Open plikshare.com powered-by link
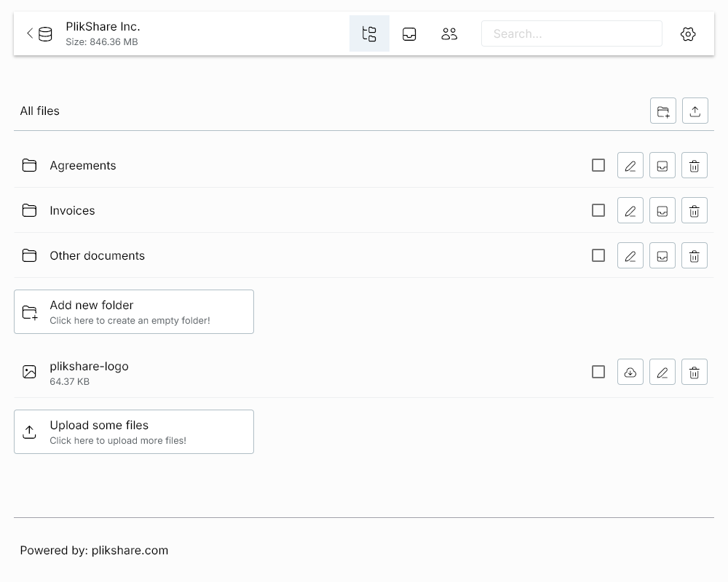 click(x=130, y=551)
